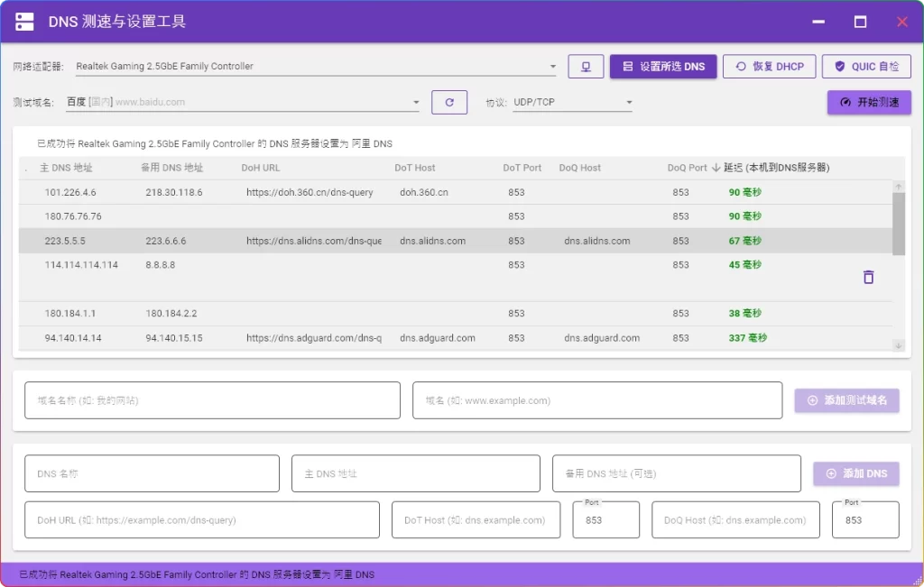Image resolution: width=924 pixels, height=587 pixels.
Task: Click the app logo in the title bar
Action: click(x=24, y=20)
